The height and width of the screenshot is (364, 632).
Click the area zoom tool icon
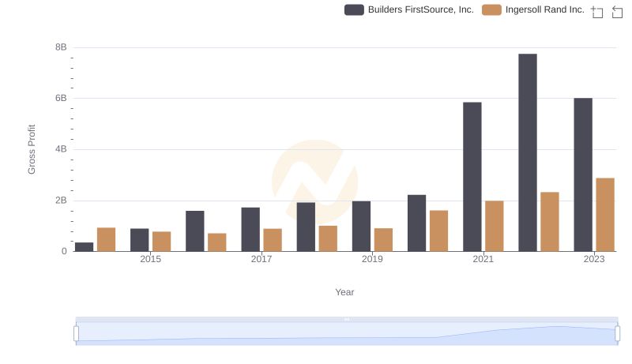click(597, 12)
